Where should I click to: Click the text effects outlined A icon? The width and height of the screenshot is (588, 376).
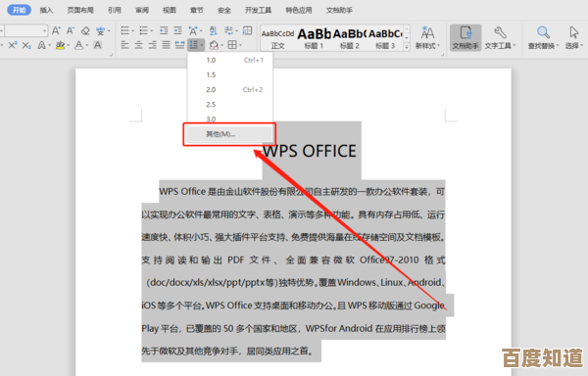(x=41, y=45)
